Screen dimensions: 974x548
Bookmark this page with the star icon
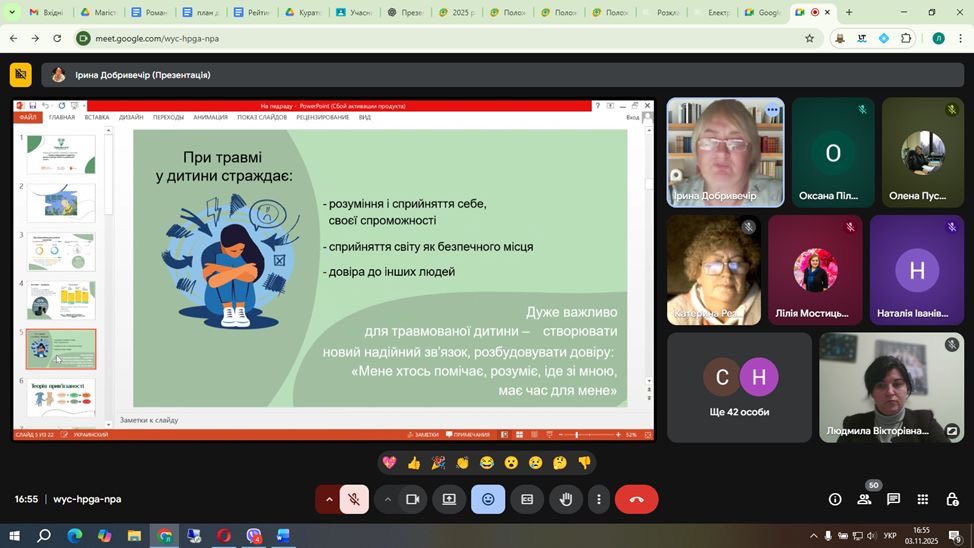point(809,39)
